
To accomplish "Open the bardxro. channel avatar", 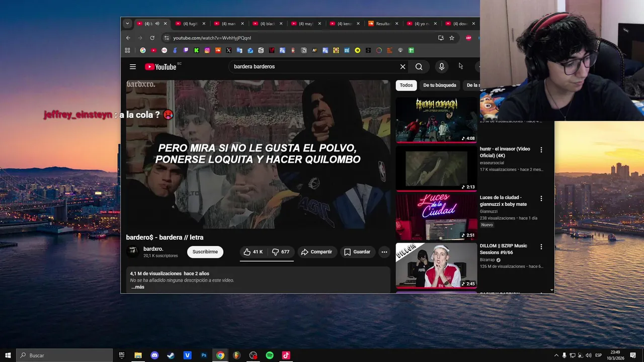I will [x=133, y=251].
